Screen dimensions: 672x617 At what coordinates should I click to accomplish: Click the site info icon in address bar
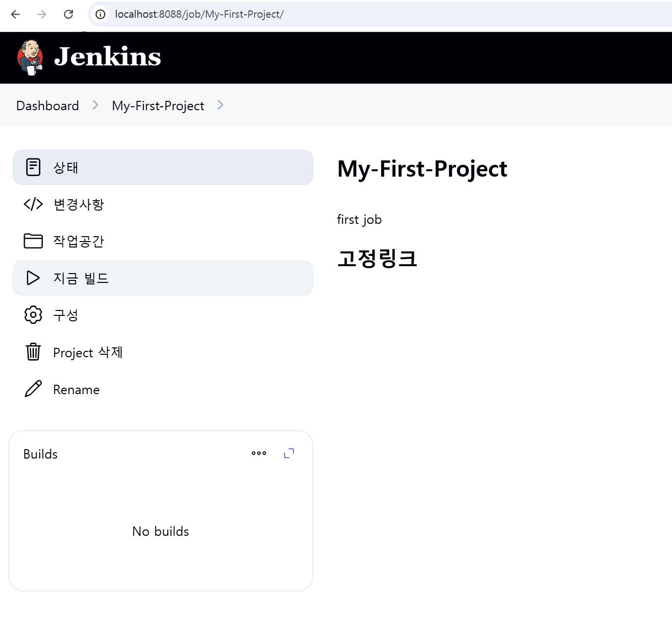click(x=100, y=14)
